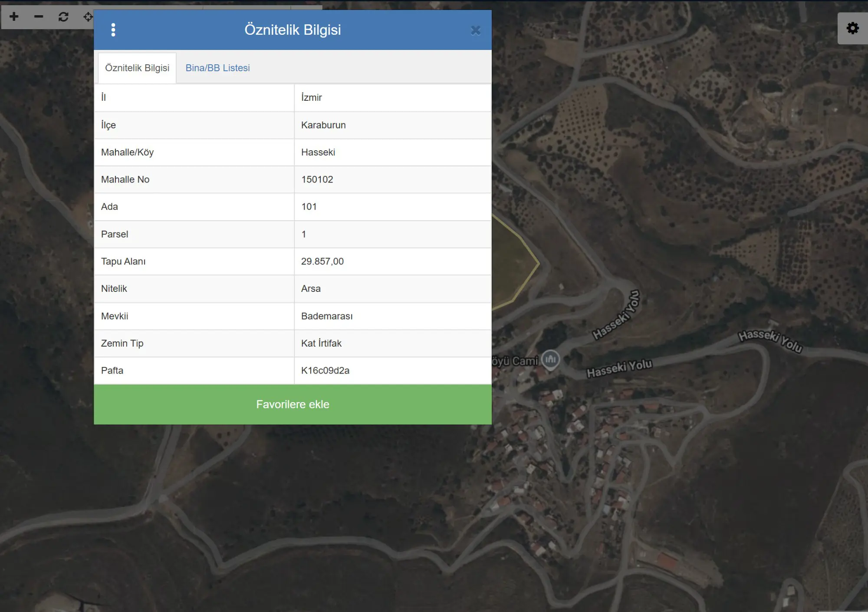This screenshot has width=868, height=612.
Task: Open map settings gear icon
Action: click(x=852, y=28)
